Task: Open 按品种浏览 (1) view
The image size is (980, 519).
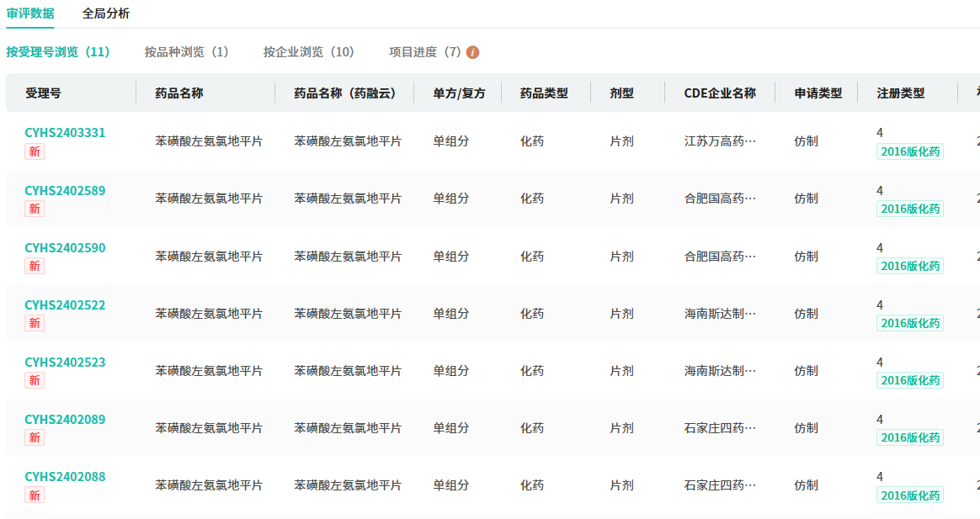Action: pyautogui.click(x=186, y=52)
